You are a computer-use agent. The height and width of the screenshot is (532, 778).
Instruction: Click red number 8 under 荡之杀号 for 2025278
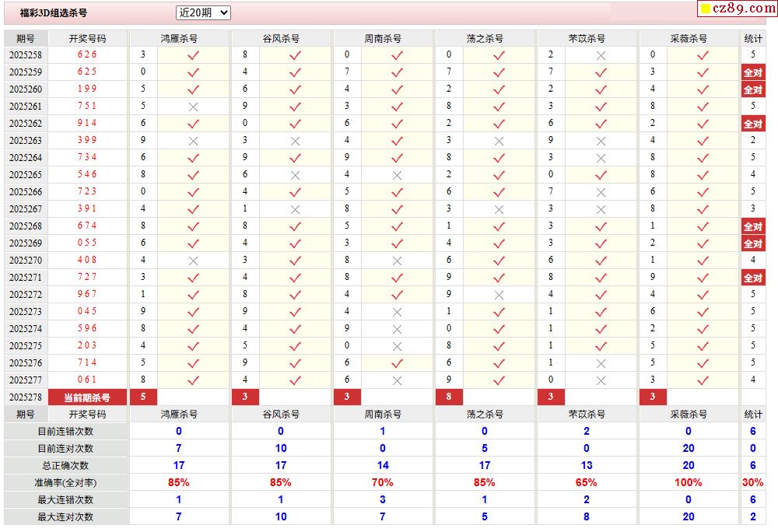449,397
